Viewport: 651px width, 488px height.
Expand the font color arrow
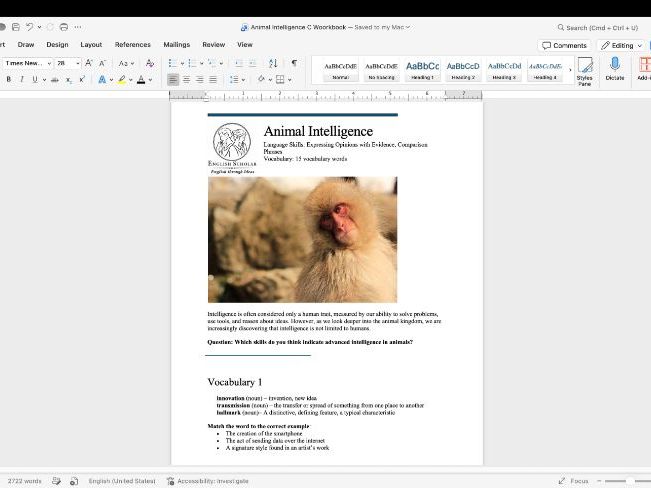click(x=150, y=80)
